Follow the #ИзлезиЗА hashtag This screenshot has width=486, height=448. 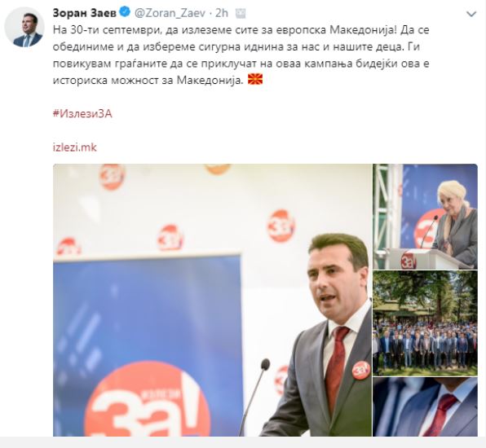[82, 114]
